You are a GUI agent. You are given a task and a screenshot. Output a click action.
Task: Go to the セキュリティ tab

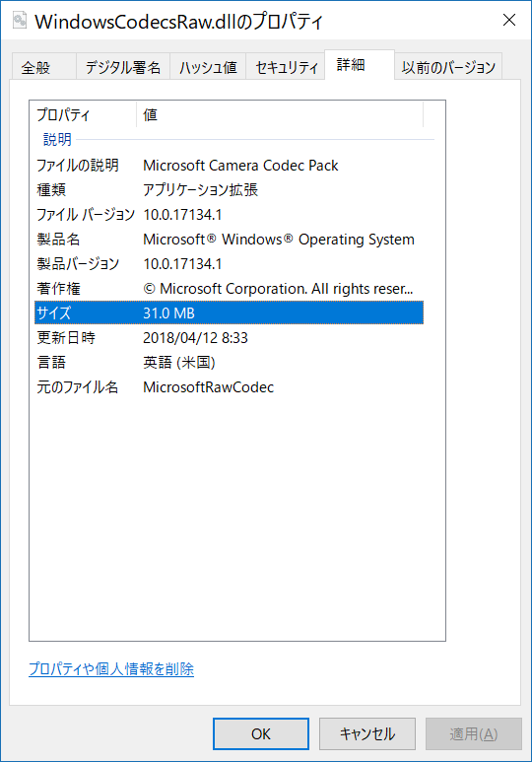(286, 67)
